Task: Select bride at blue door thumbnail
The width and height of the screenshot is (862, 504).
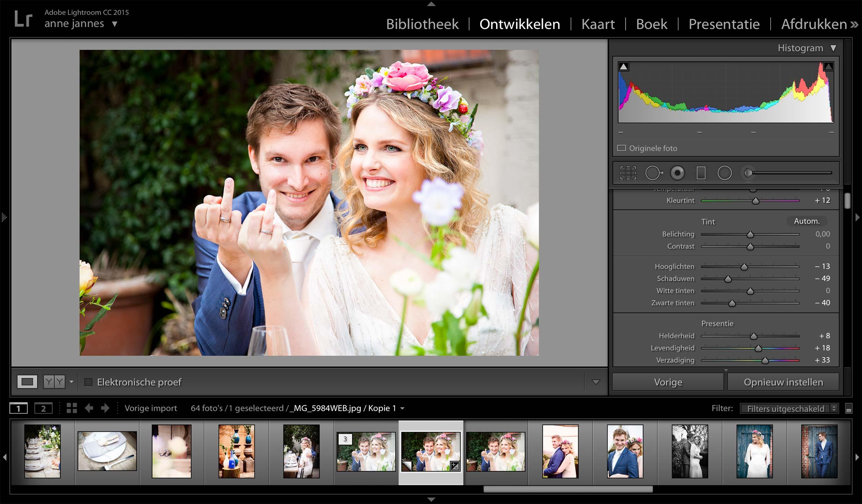Action: 754,451
